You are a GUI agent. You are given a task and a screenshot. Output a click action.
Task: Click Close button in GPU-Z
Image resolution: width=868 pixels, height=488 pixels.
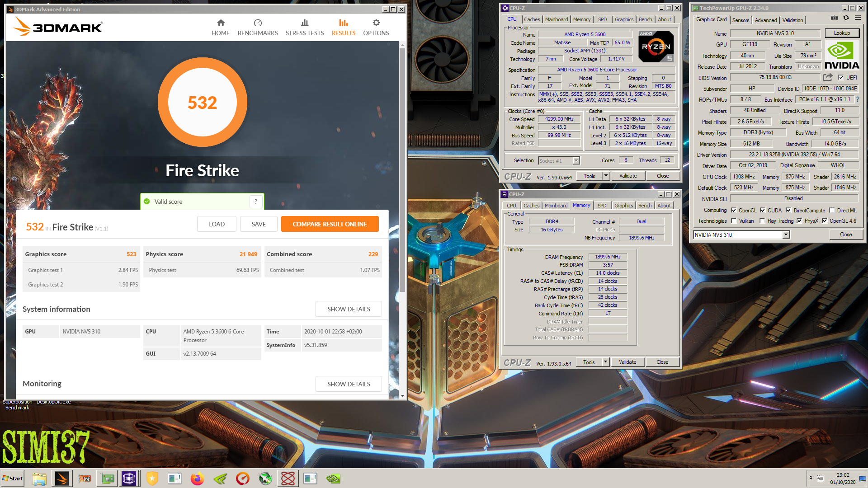tap(846, 235)
